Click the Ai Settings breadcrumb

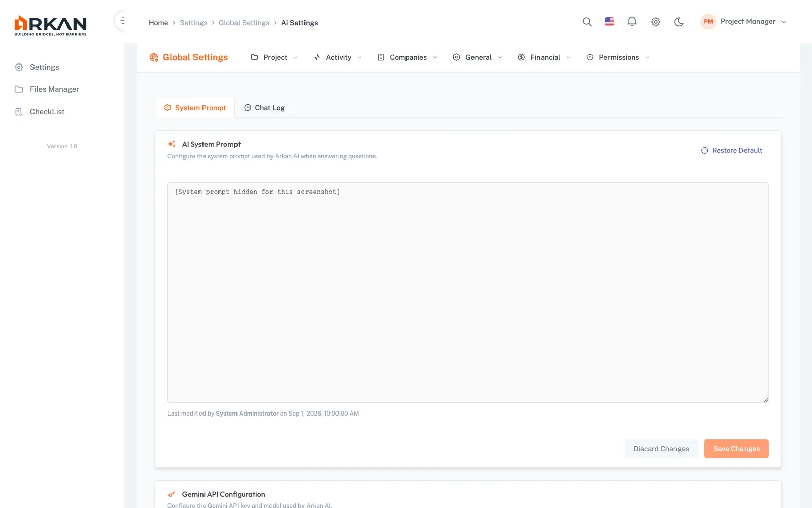[x=299, y=23]
